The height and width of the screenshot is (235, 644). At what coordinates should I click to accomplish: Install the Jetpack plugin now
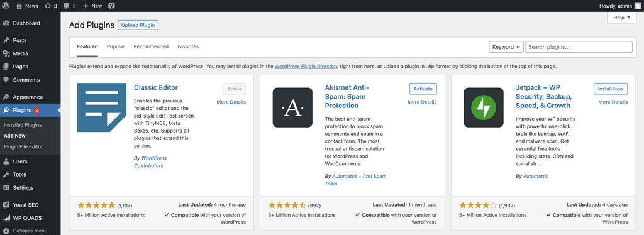pos(611,89)
